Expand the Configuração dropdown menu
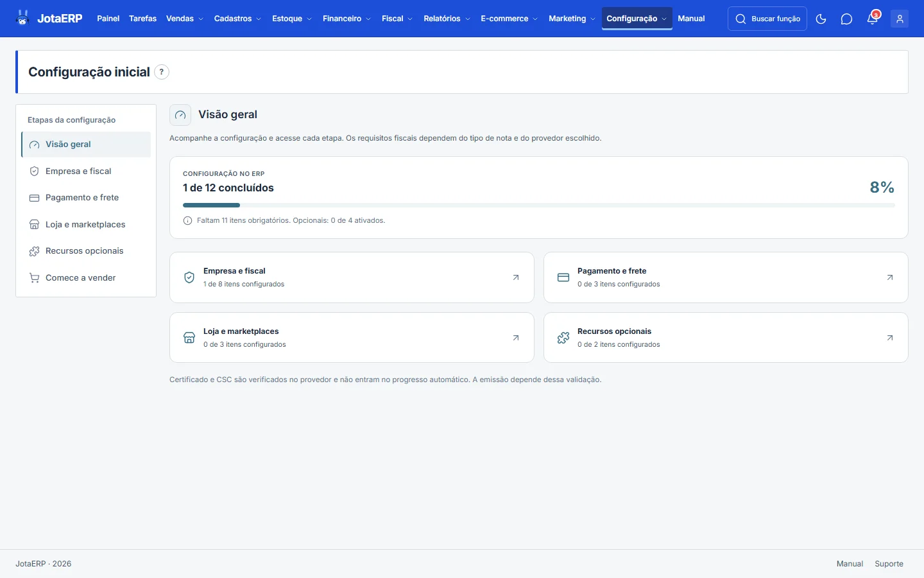The width and height of the screenshot is (924, 578). coord(637,19)
